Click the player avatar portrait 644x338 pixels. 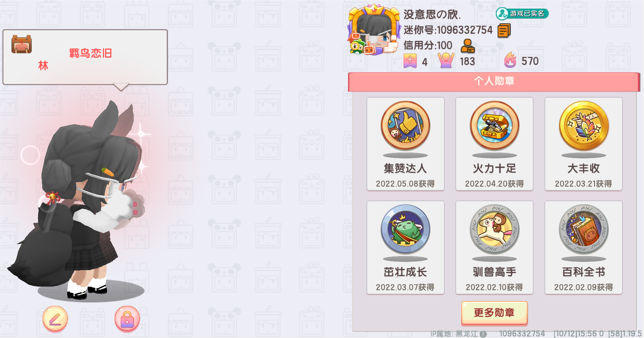pos(374,30)
